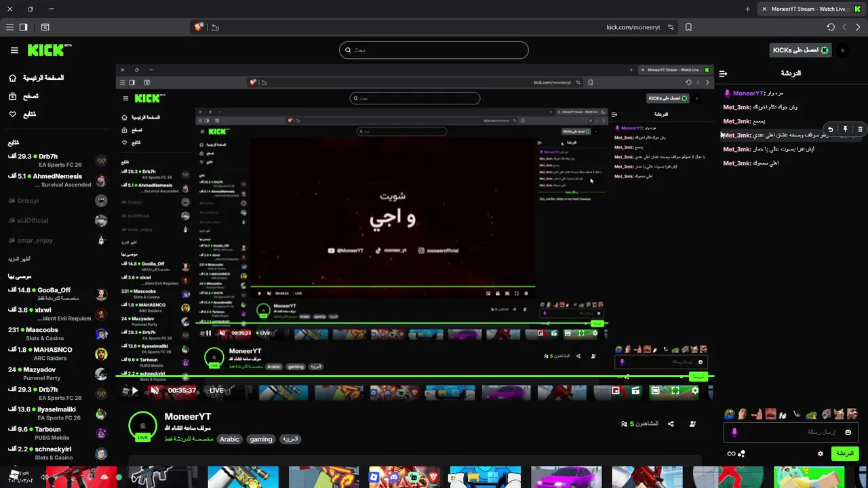Show more followed channels
Viewport: 868px width, 488px height.
[x=20, y=259]
